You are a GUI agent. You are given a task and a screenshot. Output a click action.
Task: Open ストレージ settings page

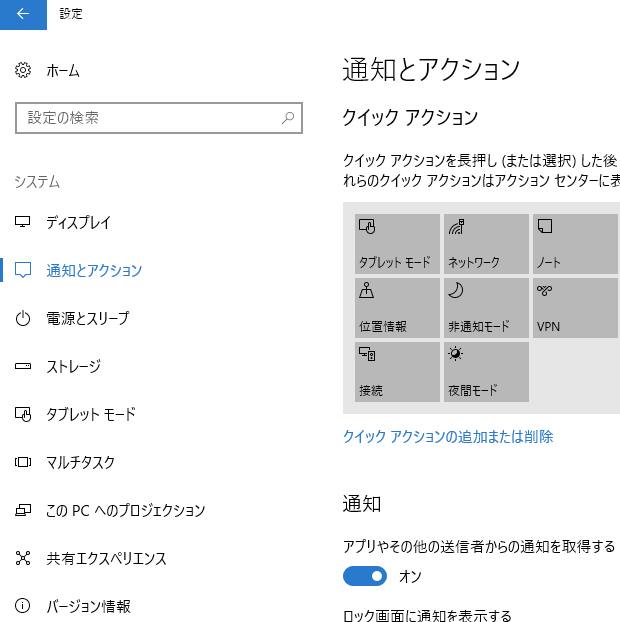(73, 367)
